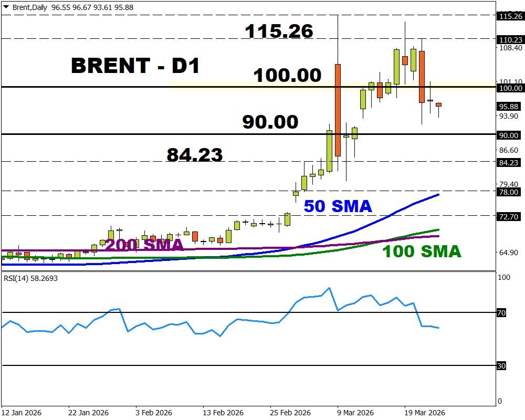Image resolution: width=525 pixels, height=420 pixels.
Task: Click the 9 Mar 2026 date label
Action: coord(355,413)
